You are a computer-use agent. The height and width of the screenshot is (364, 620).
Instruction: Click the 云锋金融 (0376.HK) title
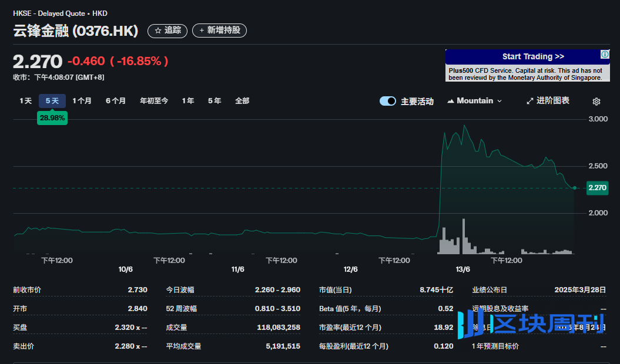click(x=76, y=31)
